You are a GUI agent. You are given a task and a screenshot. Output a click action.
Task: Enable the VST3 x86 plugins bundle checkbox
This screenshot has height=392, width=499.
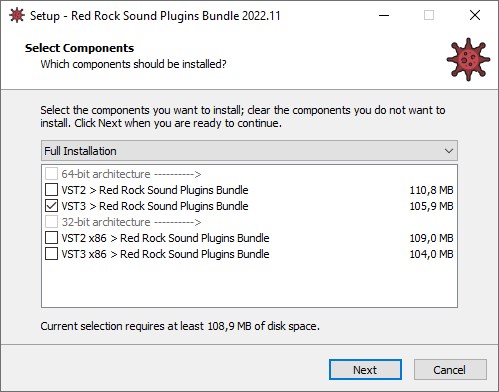tap(51, 254)
